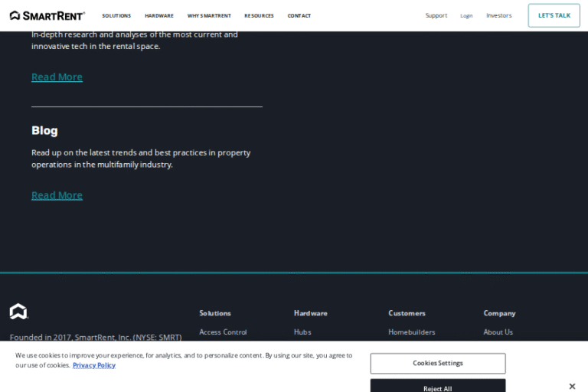588x392 pixels.
Task: Open the Hardware navigation menu
Action: pos(159,15)
